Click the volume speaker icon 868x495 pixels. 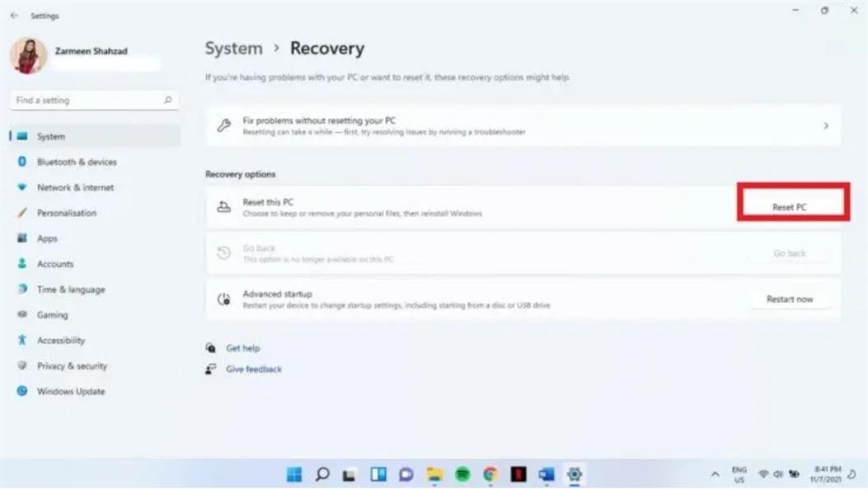(778, 474)
